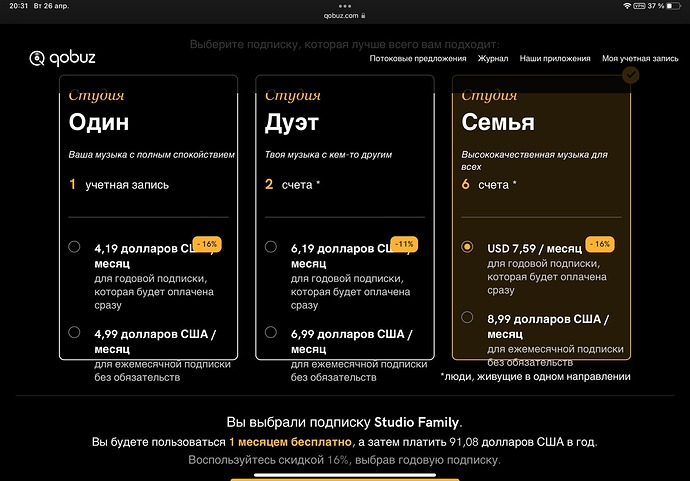Viewport: 690px width, 481px height.
Task: Select the 6,99 monthly option for Дуэт
Action: click(271, 332)
